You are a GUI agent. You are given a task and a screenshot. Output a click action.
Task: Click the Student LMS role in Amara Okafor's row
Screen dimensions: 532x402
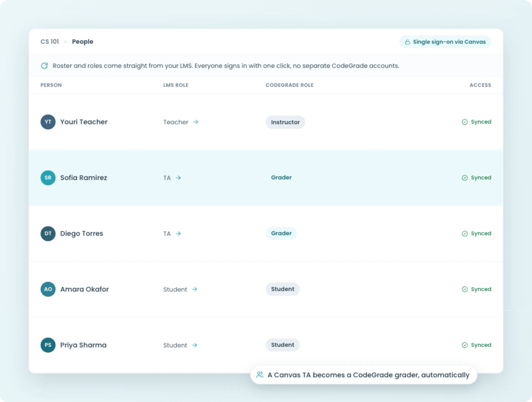(x=175, y=290)
